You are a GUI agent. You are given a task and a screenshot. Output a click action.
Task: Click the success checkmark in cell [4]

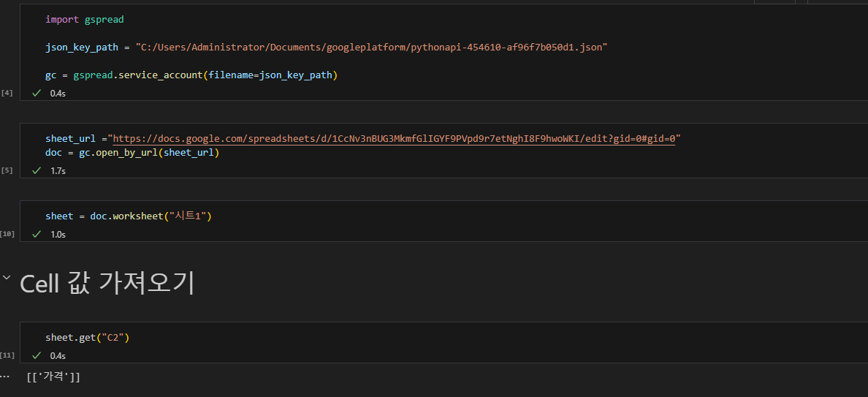coord(37,93)
